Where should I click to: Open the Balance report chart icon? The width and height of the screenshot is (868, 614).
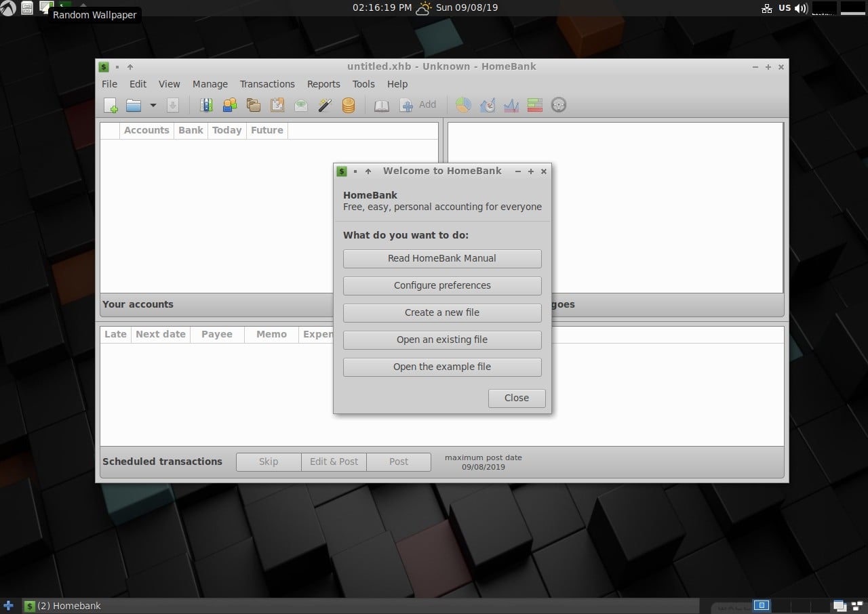tap(511, 105)
